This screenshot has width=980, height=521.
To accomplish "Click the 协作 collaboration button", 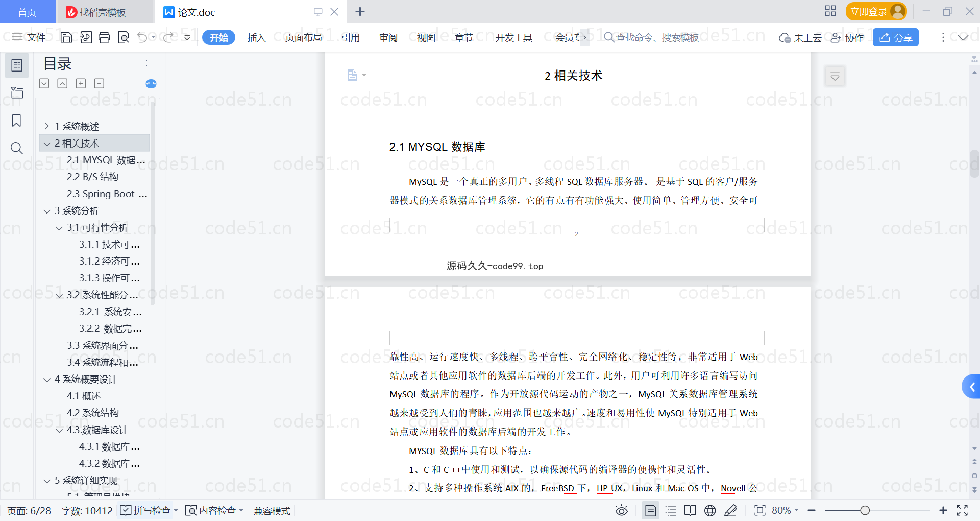I will [x=847, y=37].
